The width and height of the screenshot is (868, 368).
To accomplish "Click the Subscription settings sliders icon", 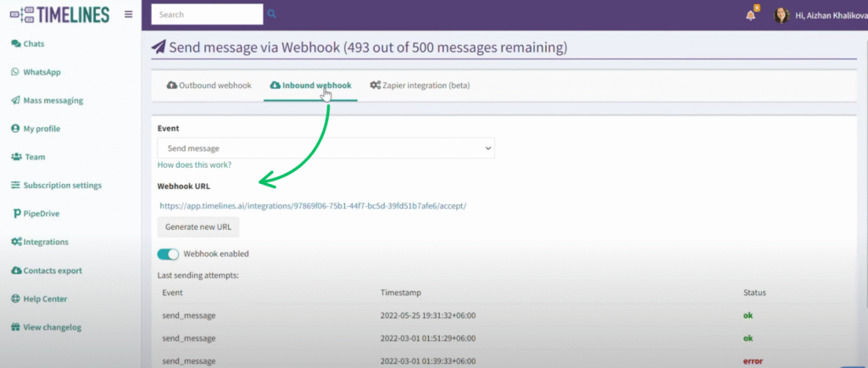I will (15, 186).
